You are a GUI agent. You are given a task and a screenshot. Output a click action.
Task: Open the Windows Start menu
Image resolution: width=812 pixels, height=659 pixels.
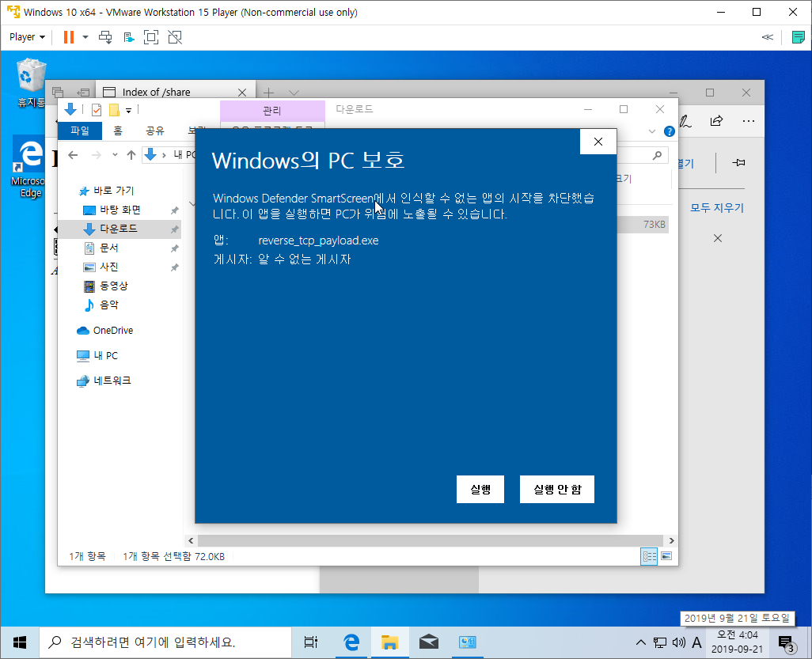[20, 642]
